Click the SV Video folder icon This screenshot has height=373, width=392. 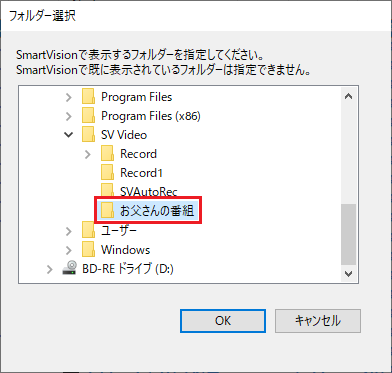tap(88, 135)
